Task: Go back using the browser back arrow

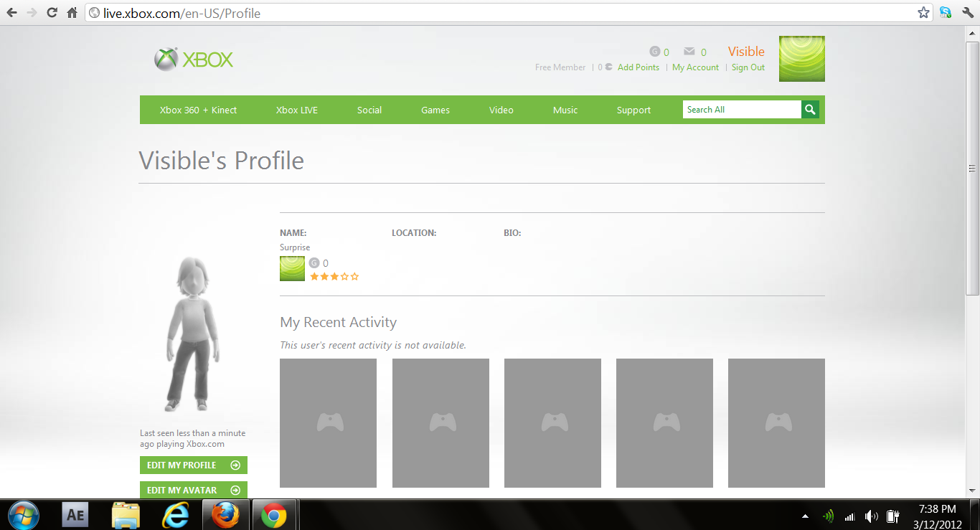Action: [11, 13]
